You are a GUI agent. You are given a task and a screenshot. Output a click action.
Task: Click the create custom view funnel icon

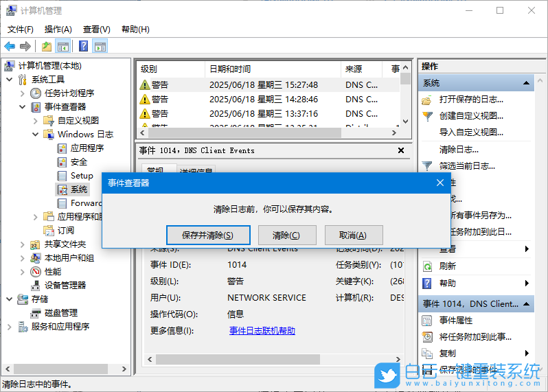pyautogui.click(x=427, y=116)
